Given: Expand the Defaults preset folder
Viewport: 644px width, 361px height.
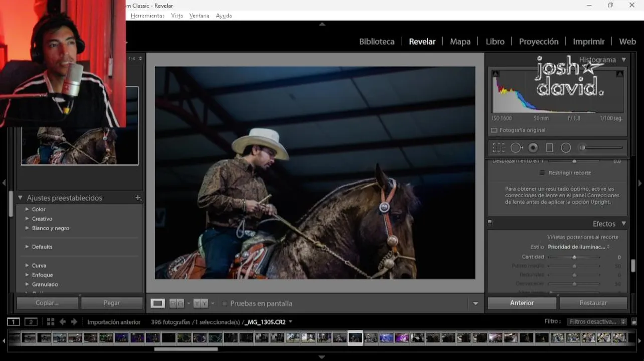Looking at the screenshot, I should (x=27, y=247).
